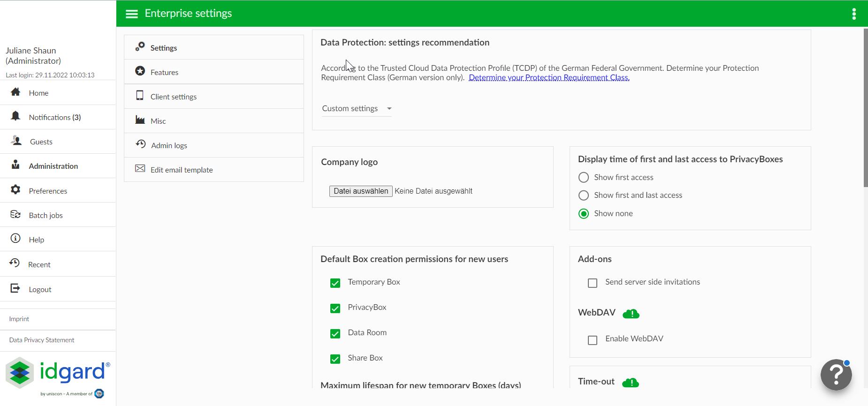Open the hamburger menu icon
Image resolution: width=868 pixels, height=406 pixels.
(x=132, y=14)
